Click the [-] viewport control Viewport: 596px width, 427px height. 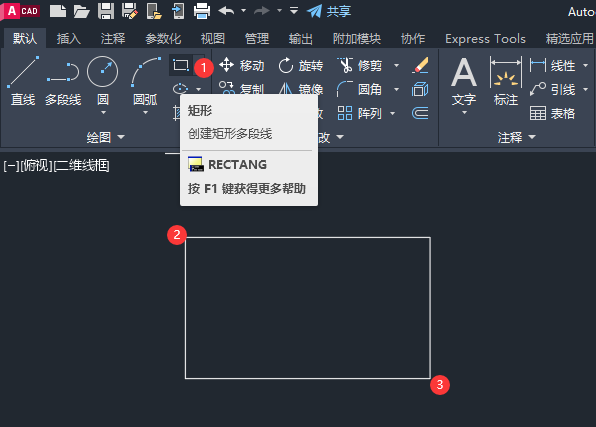[10, 166]
